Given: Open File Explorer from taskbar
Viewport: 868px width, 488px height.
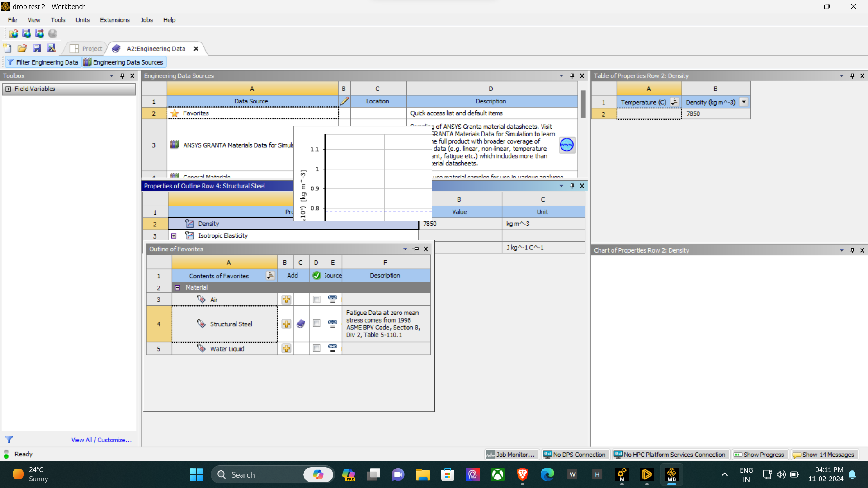Looking at the screenshot, I should pos(423,474).
